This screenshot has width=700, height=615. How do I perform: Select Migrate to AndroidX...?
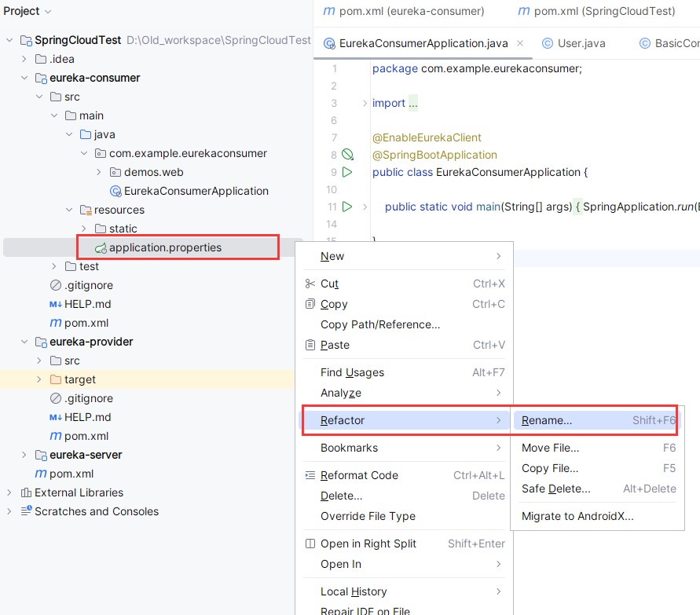tap(597, 516)
